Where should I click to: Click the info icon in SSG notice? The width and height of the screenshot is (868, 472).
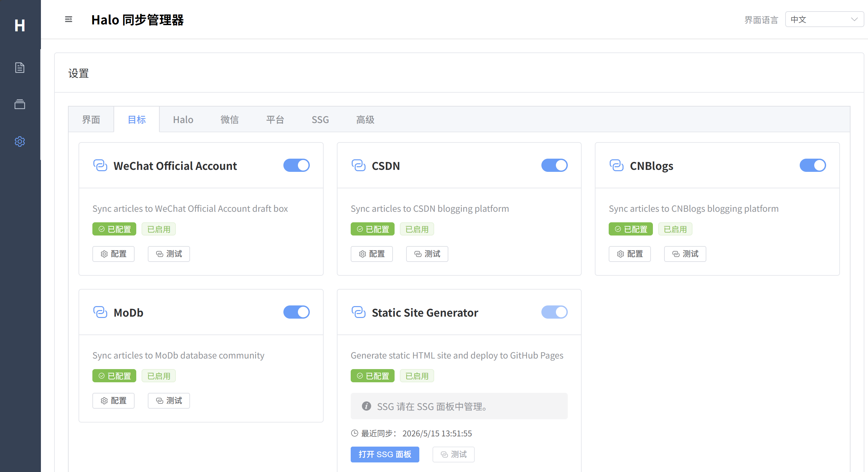(366, 406)
